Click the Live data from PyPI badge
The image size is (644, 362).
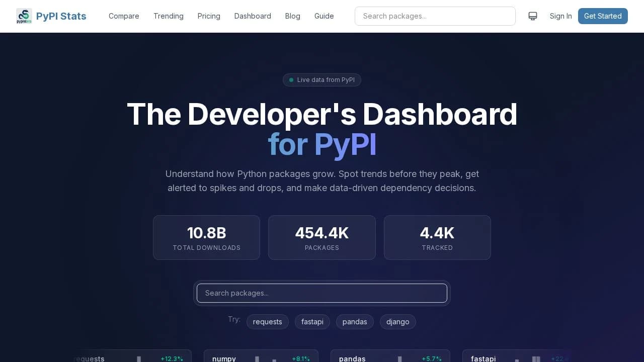322,79
